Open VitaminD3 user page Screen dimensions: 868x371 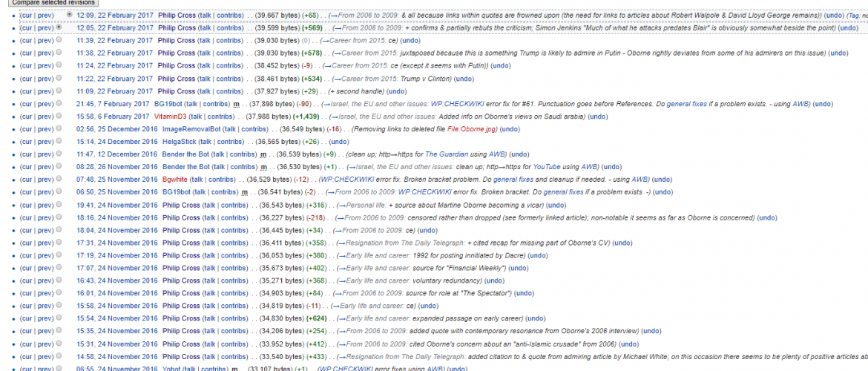(171, 116)
